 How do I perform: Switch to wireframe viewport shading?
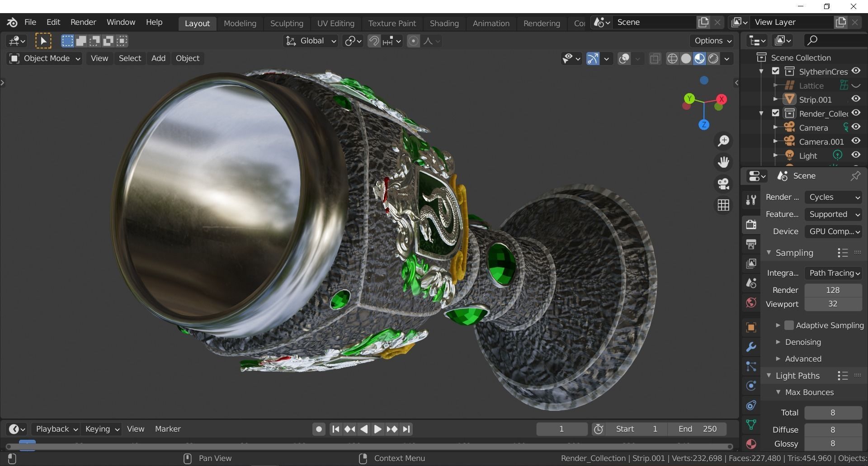672,59
